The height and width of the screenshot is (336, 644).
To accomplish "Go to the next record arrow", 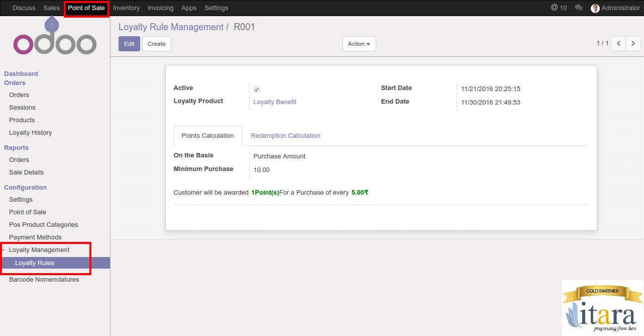I will [633, 44].
